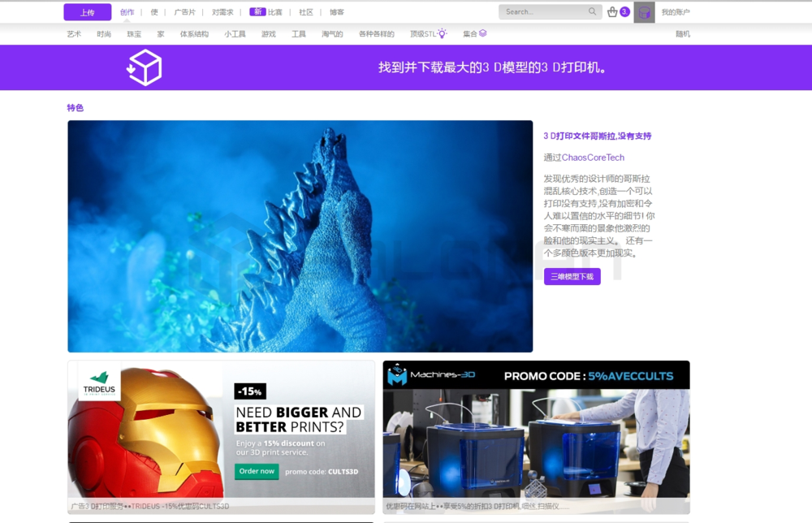
Task: Click the Machines-3D logo icon
Action: 397,375
